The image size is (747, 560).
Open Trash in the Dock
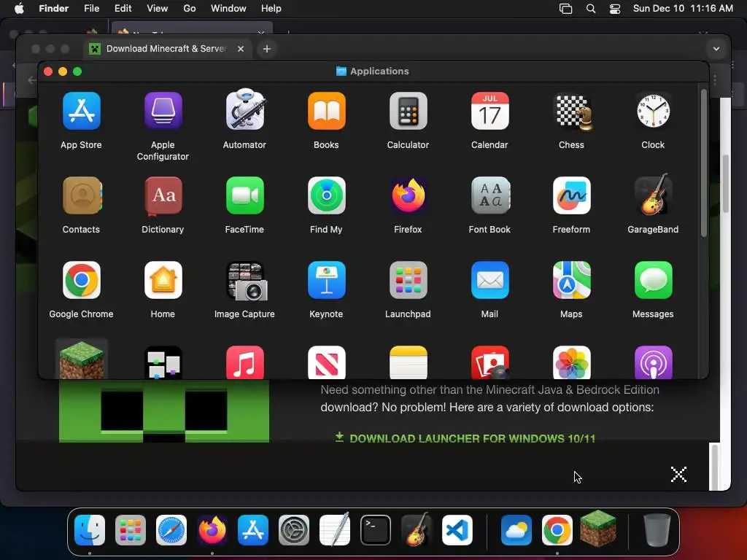[x=657, y=530]
